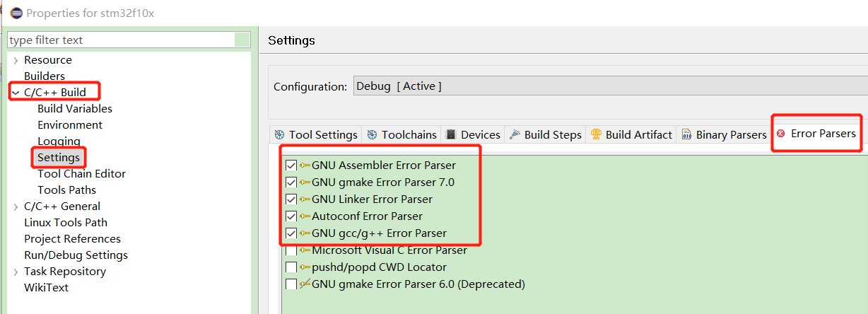Enable Microsoft Visual C Error Parser
Viewport: 868px width, 314px height.
pos(291,250)
